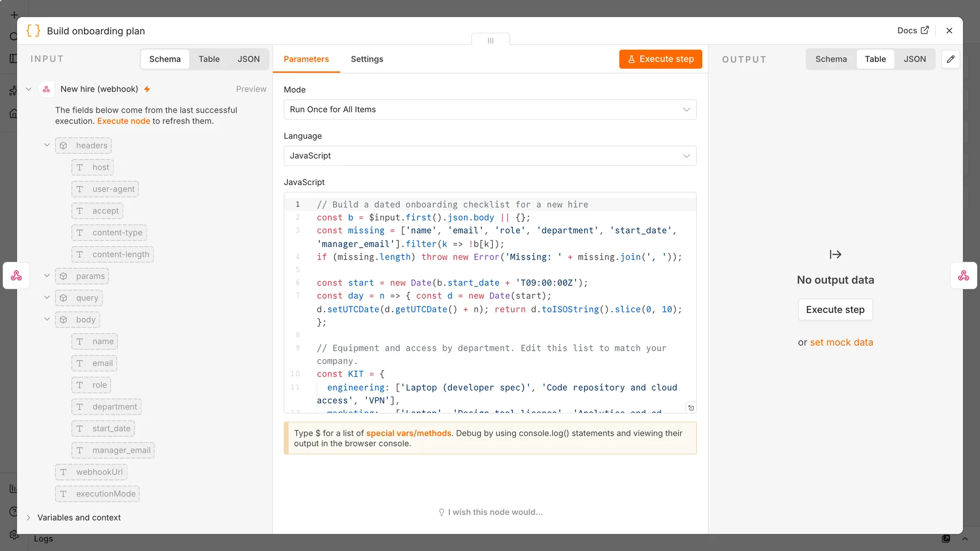Switch output view to JSON
Viewport: 980px width, 551px height.
coord(915,59)
